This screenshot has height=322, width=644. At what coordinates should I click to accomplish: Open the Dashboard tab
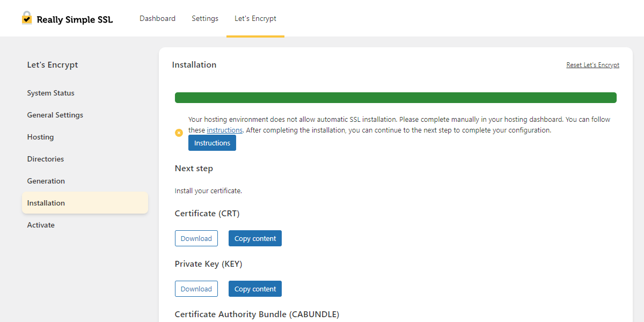point(157,18)
